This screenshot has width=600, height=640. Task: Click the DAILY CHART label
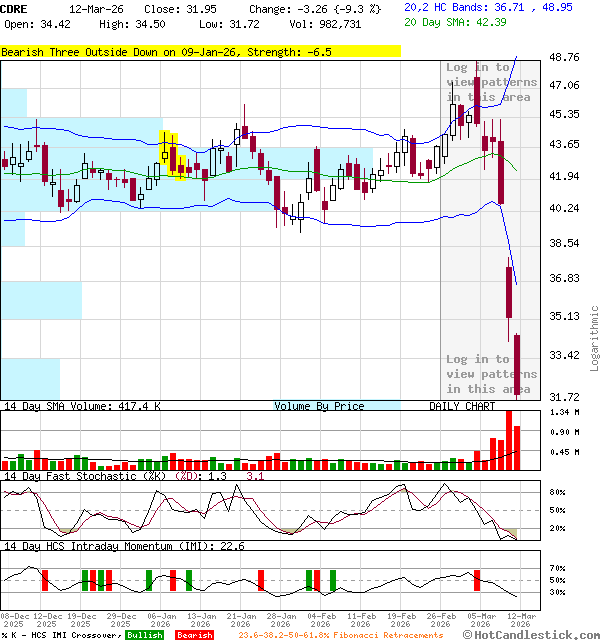pos(462,406)
